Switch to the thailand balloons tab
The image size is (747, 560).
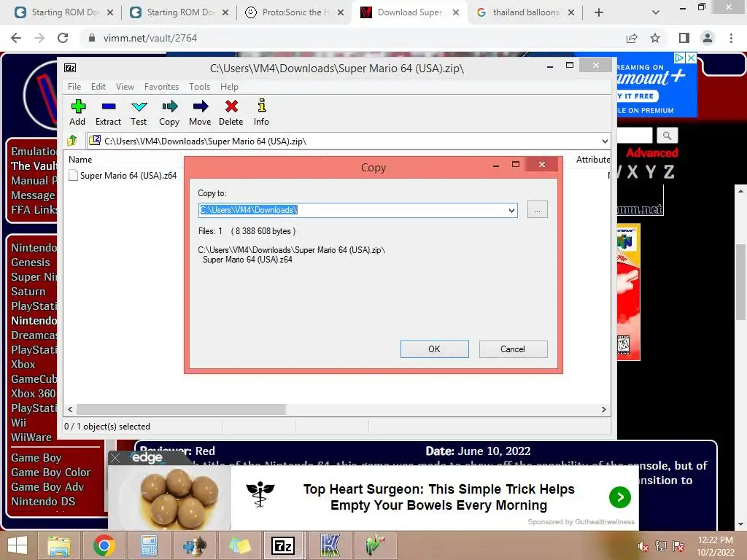pyautogui.click(x=525, y=12)
